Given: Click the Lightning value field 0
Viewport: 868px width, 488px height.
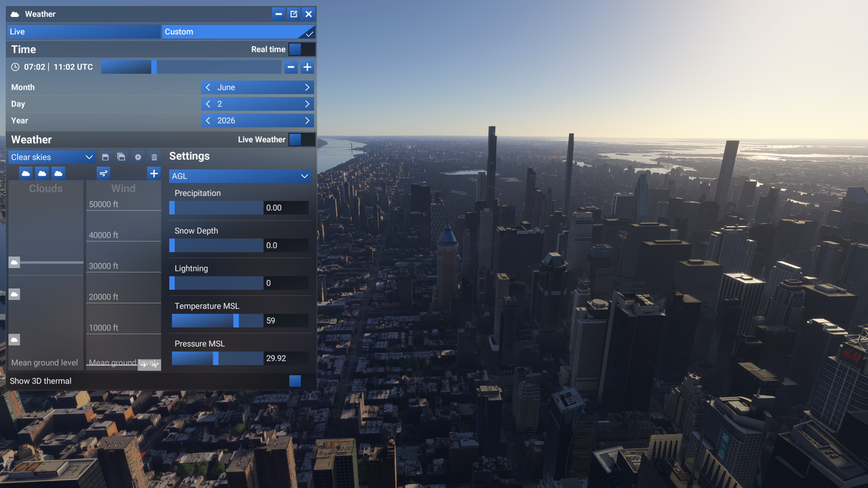Looking at the screenshot, I should point(286,283).
